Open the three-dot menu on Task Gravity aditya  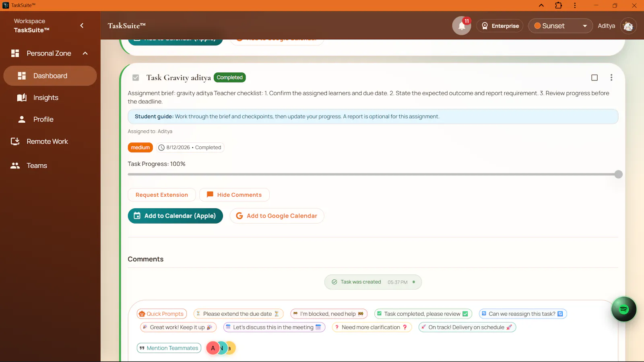click(x=611, y=78)
